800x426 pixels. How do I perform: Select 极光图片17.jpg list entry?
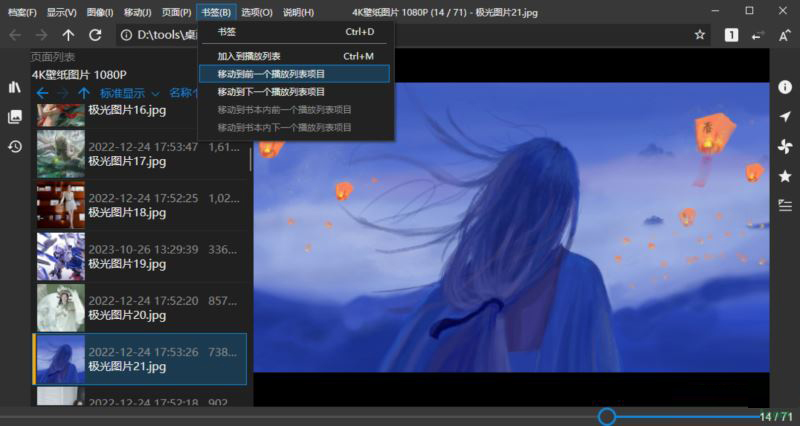pyautogui.click(x=141, y=154)
